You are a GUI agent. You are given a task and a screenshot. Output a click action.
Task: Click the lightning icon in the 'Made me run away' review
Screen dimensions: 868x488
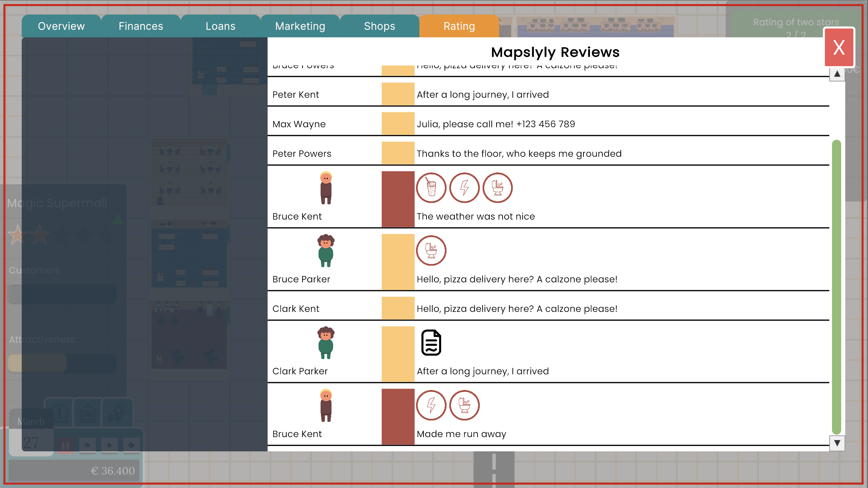431,405
